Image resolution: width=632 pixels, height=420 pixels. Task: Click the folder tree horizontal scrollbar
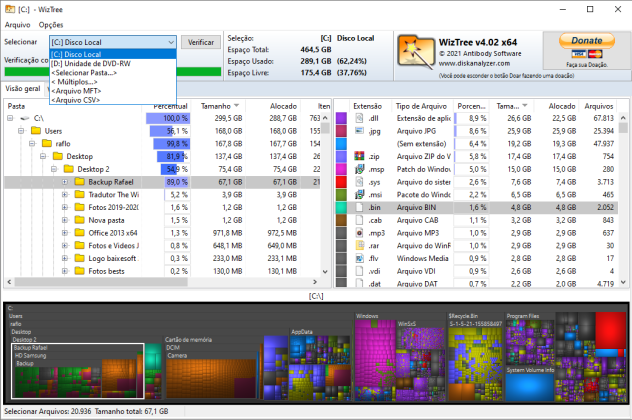(x=101, y=282)
